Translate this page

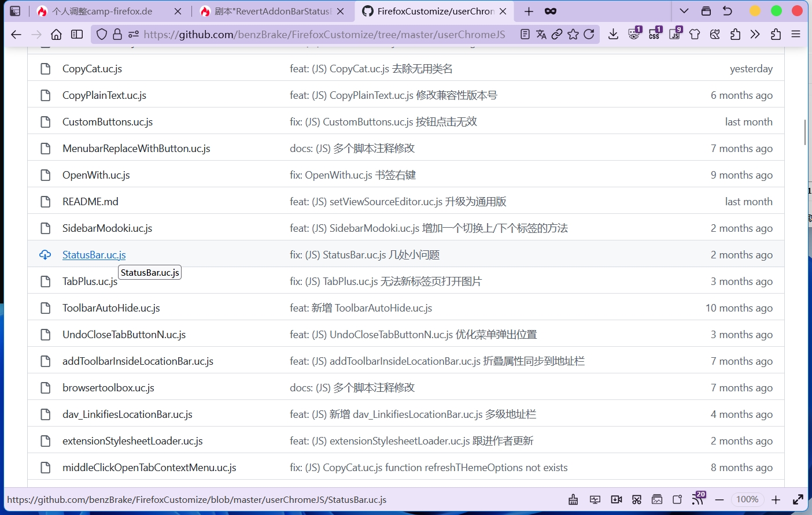pos(541,35)
